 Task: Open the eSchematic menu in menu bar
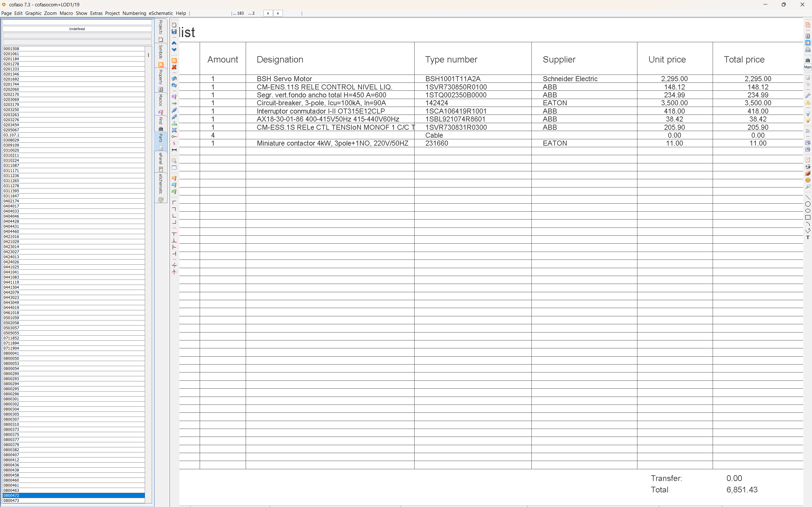point(161,13)
